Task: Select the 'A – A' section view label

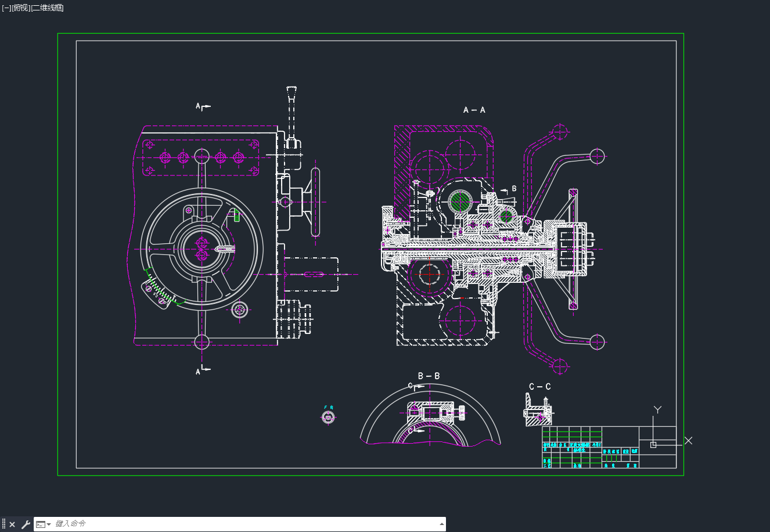Action: 474,110
